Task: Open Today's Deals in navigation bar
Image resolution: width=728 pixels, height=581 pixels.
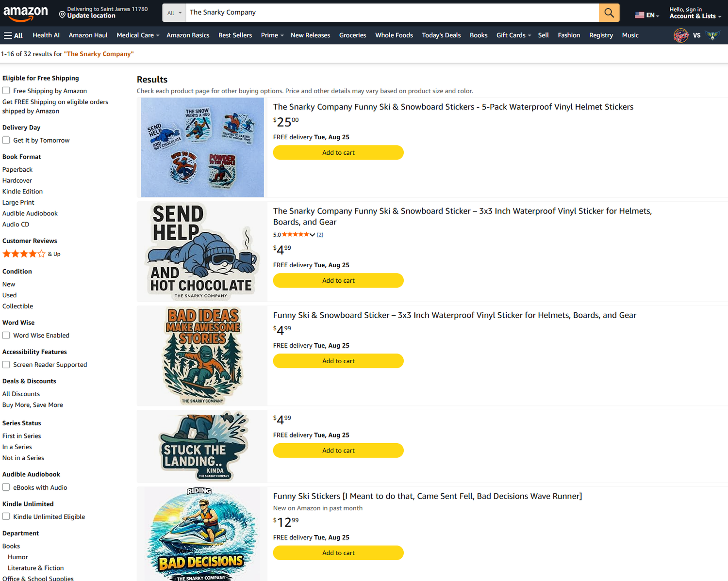Action: coord(441,35)
